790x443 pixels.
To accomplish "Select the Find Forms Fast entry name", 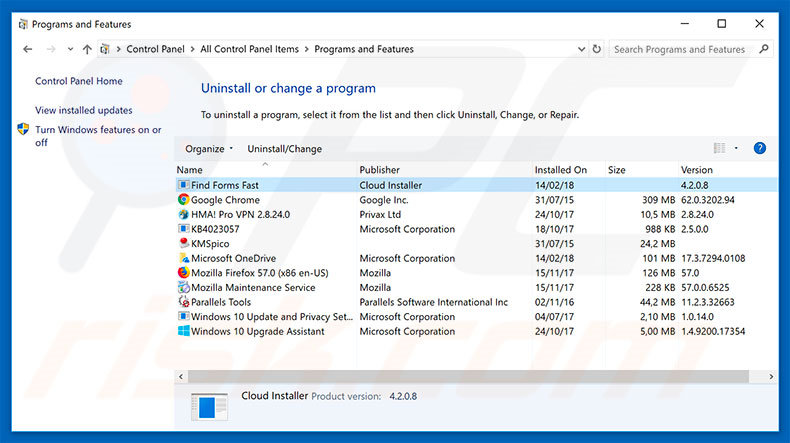I will pyautogui.click(x=225, y=185).
